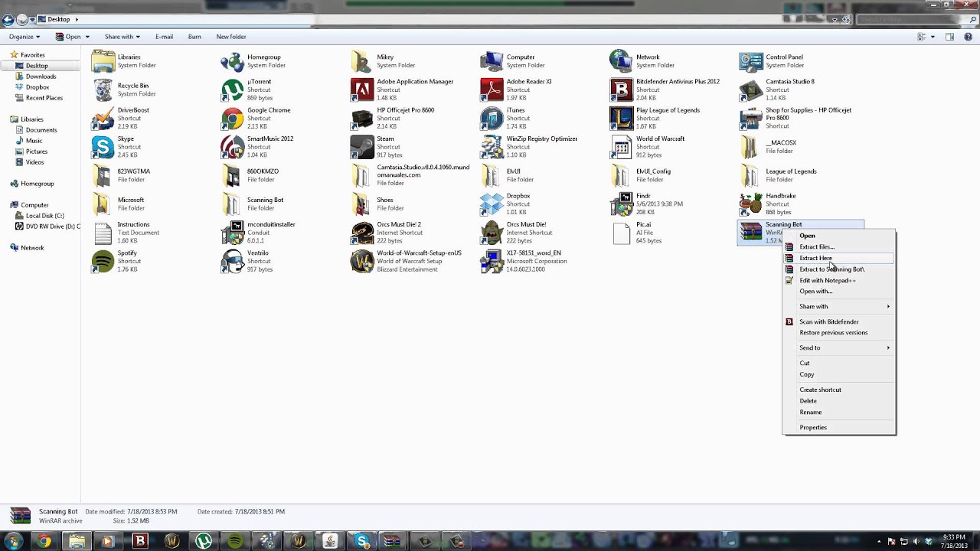The width and height of the screenshot is (980, 551).
Task: Open the toolbar Share with dropdown
Action: pyautogui.click(x=122, y=37)
